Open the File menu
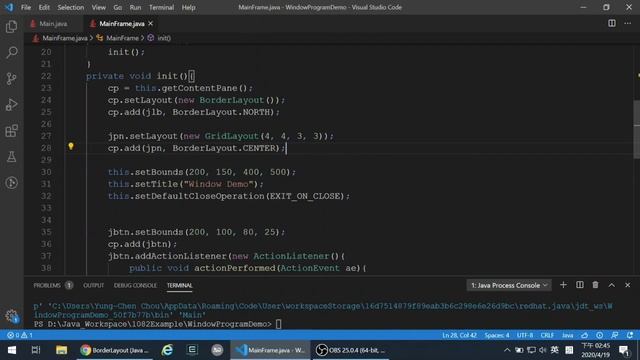Screen dimensions: 640x360 [26, 7]
